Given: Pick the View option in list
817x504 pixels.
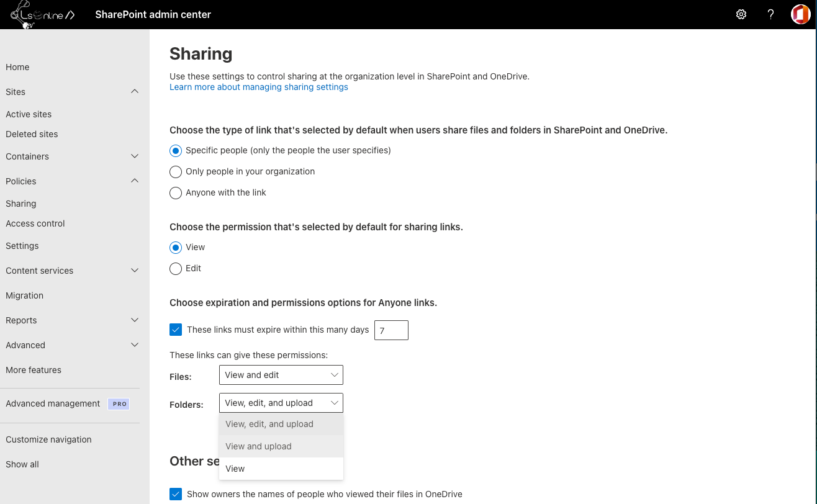Looking at the screenshot, I should click(281, 469).
